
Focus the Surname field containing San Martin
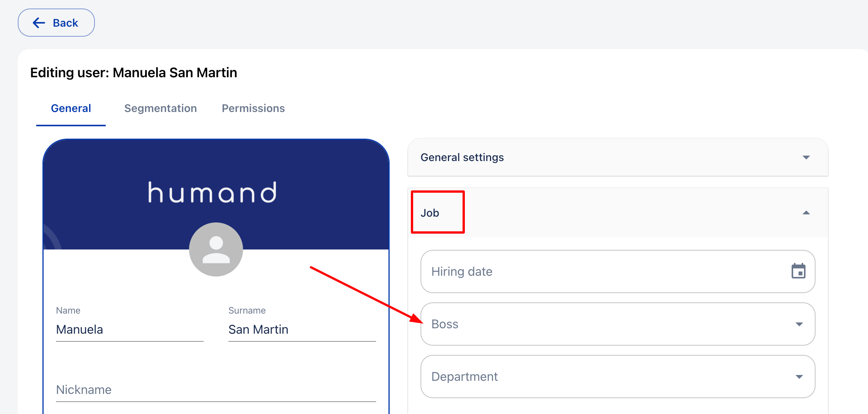tap(302, 329)
